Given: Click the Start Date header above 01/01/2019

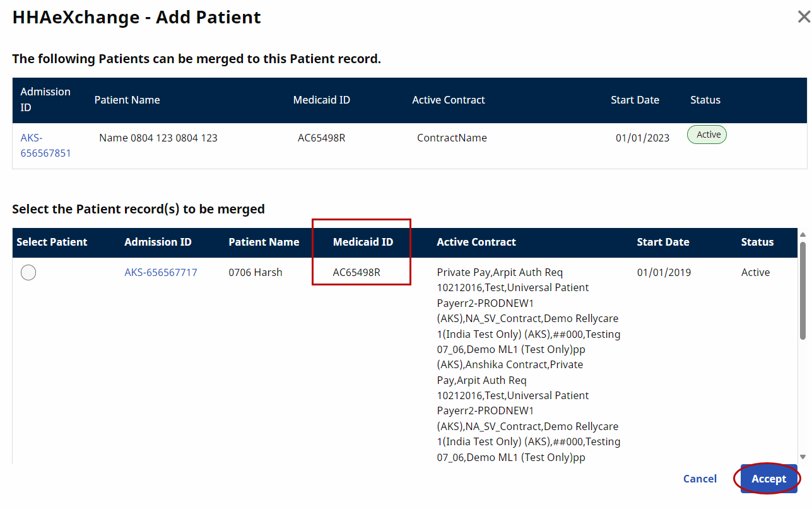Looking at the screenshot, I should [x=662, y=242].
